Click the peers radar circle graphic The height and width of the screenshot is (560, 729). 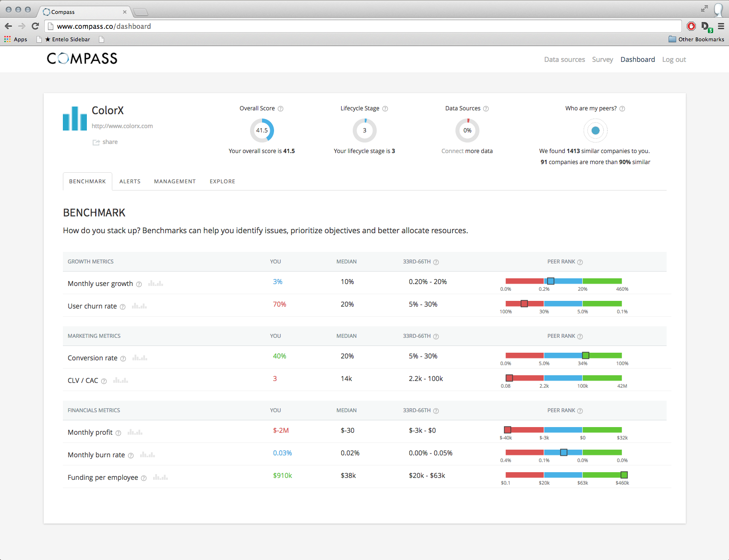(x=596, y=131)
